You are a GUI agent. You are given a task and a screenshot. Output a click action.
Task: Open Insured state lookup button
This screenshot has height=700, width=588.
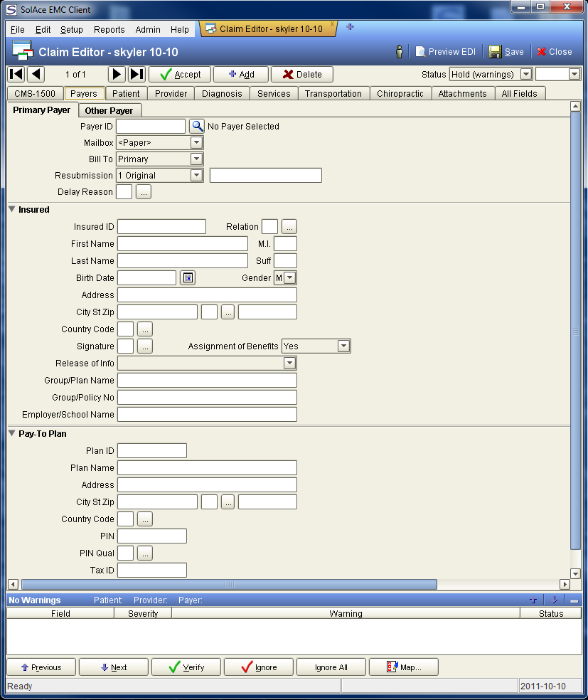[x=228, y=312]
